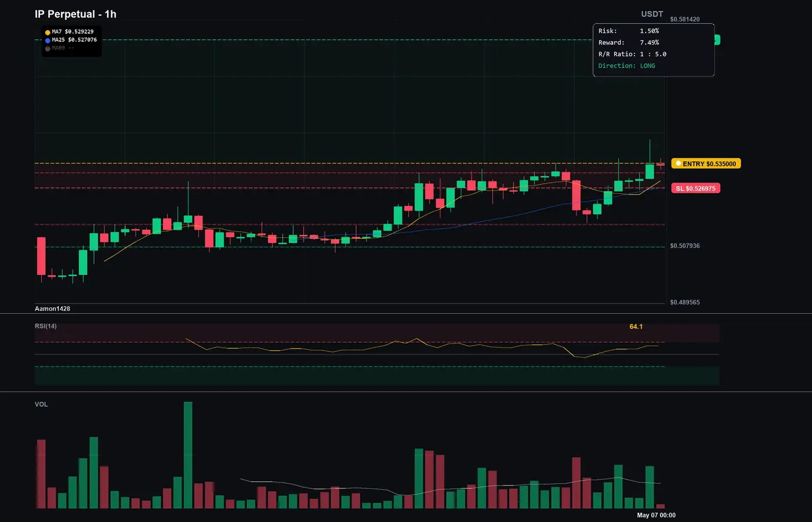Click the $0.581420 price axis label
Screen dimensions: 812x522
(x=684, y=19)
